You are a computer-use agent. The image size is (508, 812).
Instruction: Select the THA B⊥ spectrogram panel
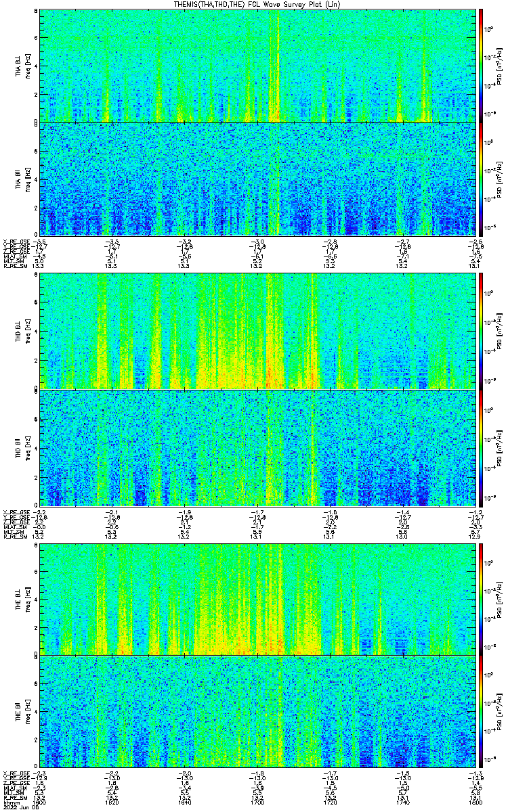[x=258, y=65]
